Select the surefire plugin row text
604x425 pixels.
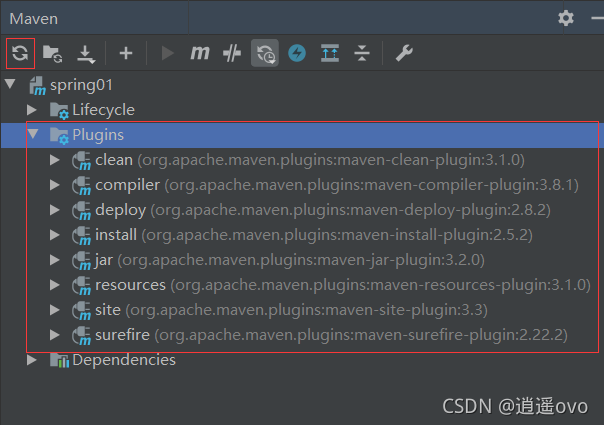(x=332, y=335)
